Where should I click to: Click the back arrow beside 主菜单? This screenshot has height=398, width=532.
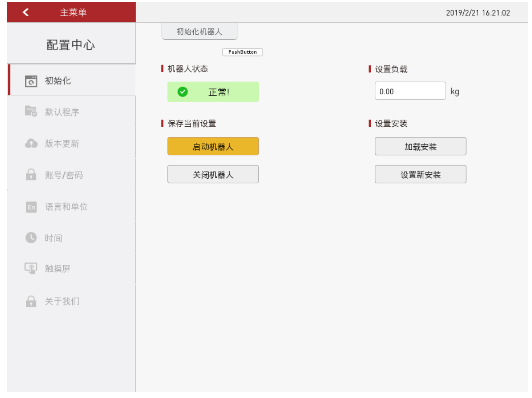click(x=25, y=12)
